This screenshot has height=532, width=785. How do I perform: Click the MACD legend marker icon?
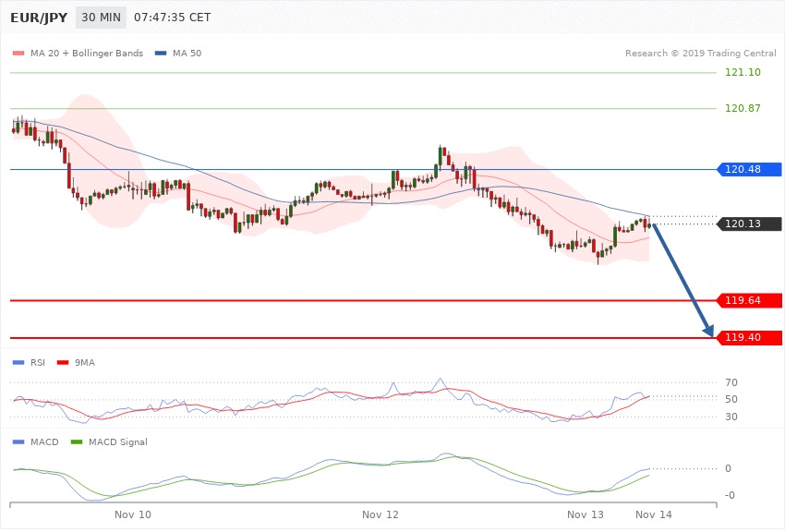(x=18, y=441)
